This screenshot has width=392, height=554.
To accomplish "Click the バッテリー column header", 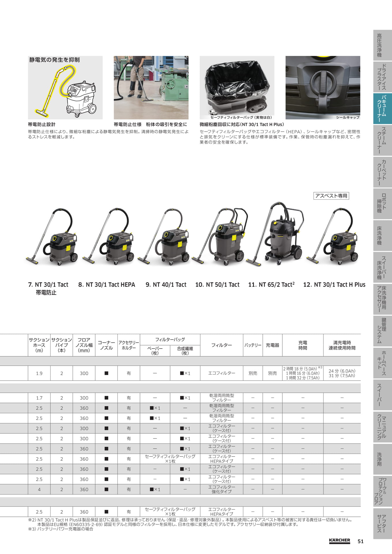I will 253,345.
